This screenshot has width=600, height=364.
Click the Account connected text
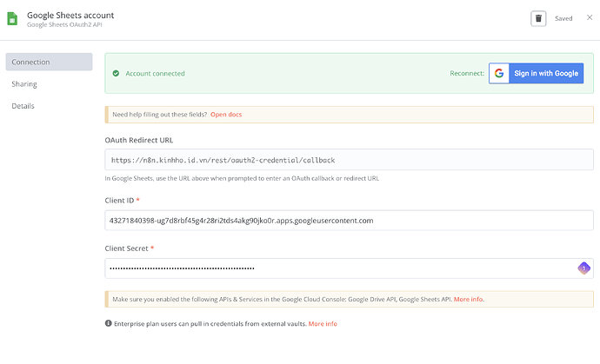pyautogui.click(x=155, y=74)
